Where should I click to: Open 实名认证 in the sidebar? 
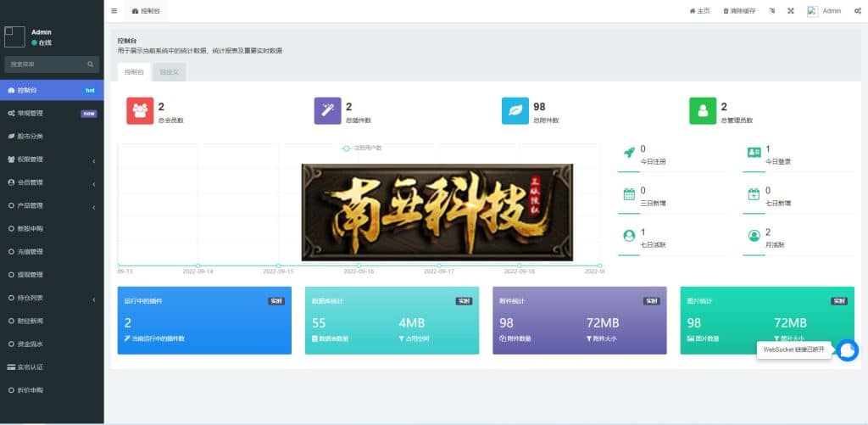click(52, 366)
